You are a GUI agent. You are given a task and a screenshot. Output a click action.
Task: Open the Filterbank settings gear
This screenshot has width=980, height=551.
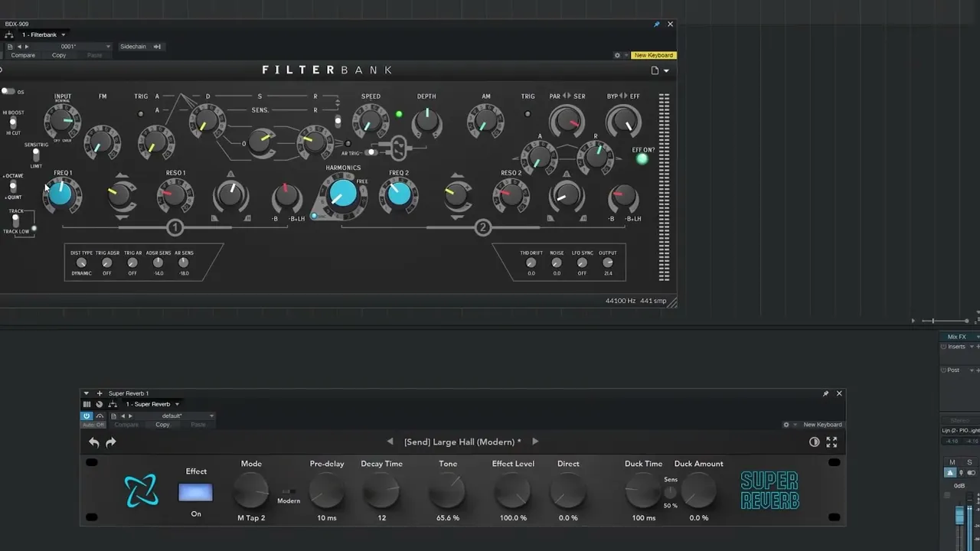[617, 55]
